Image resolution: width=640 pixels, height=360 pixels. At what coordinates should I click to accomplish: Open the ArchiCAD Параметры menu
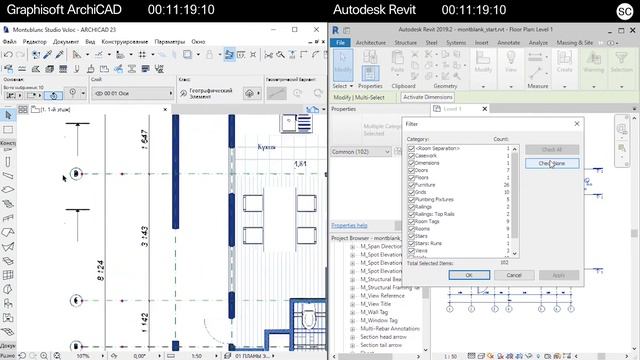click(170, 42)
